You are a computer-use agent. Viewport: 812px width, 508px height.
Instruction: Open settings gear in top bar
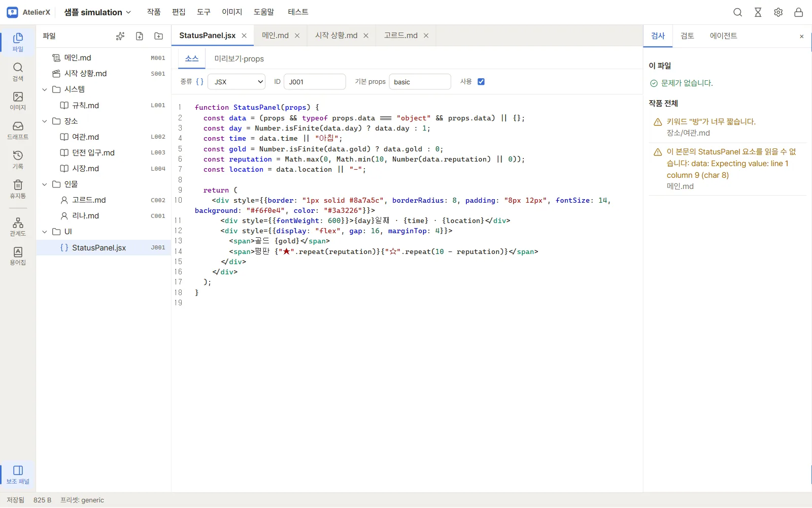pos(779,12)
